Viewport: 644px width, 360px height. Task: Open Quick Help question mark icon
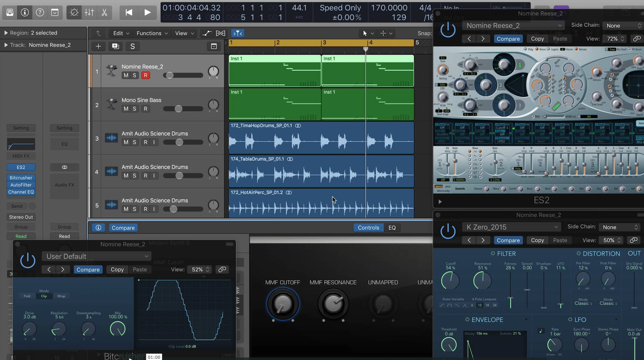point(40,12)
